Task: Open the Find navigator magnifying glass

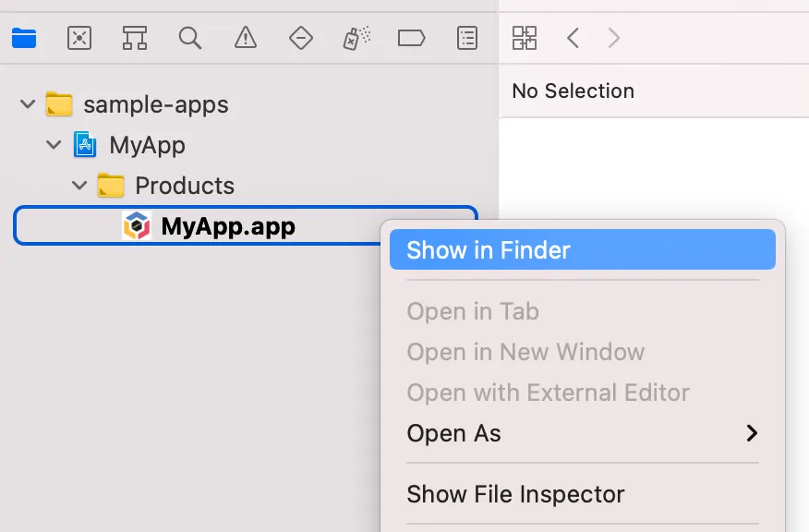Action: (x=190, y=38)
